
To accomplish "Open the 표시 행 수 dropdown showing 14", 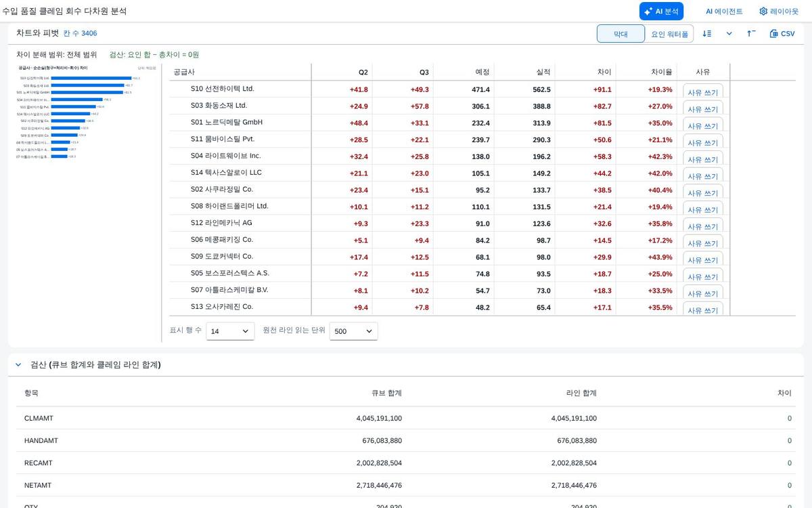I will (x=230, y=331).
